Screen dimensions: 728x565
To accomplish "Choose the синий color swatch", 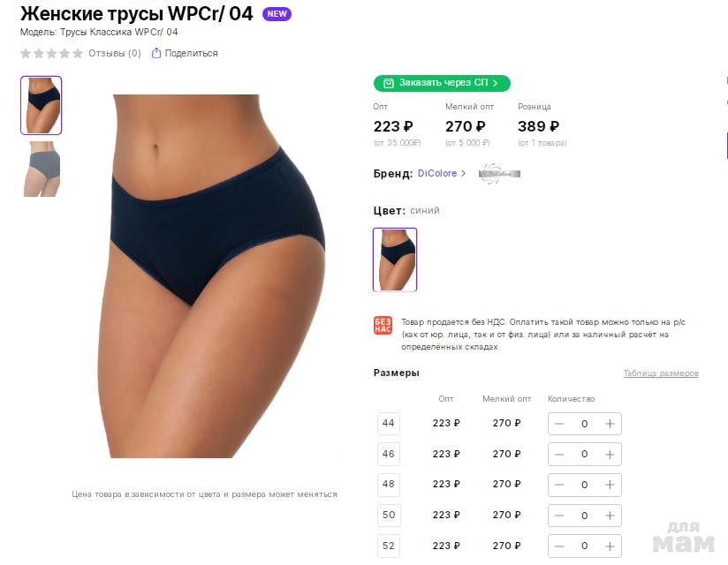I will [x=395, y=260].
